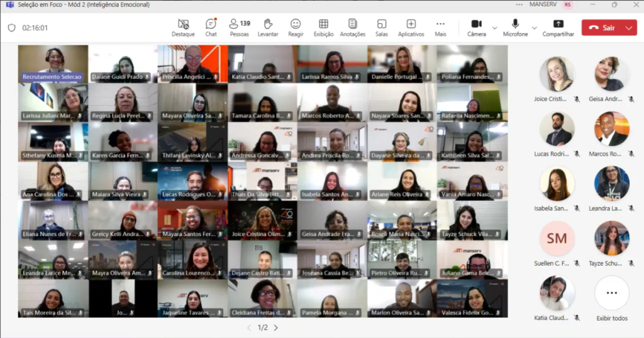Toggle the Câmera on or off
This screenshot has width=644, height=338.
click(x=476, y=28)
